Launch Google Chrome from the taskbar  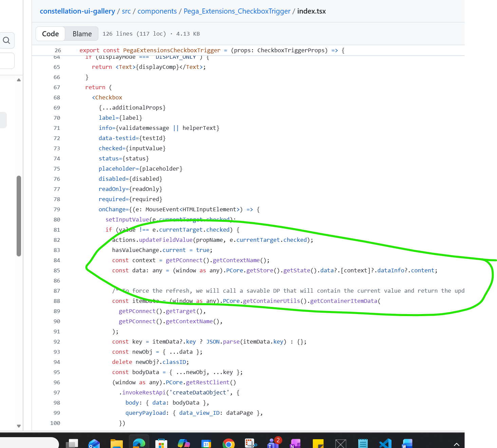[x=229, y=443]
